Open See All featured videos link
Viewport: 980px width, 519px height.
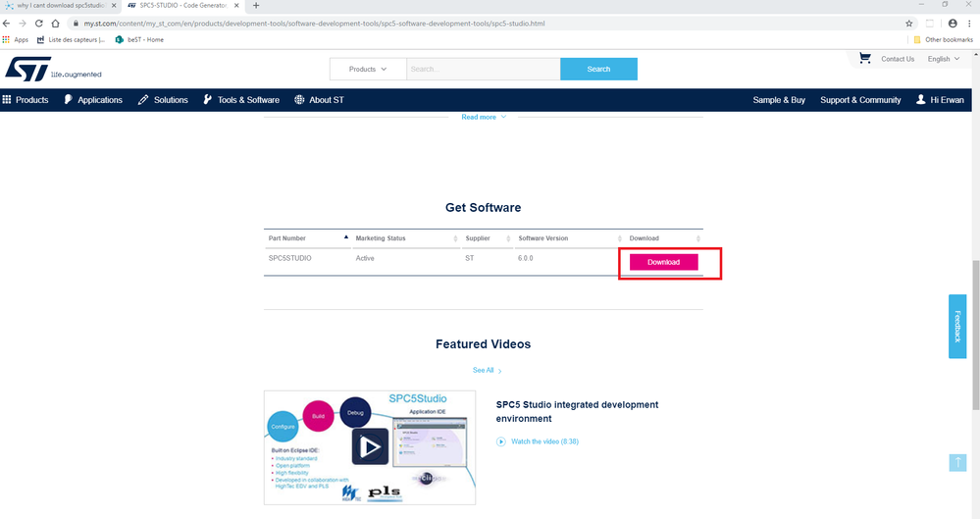[x=487, y=370]
